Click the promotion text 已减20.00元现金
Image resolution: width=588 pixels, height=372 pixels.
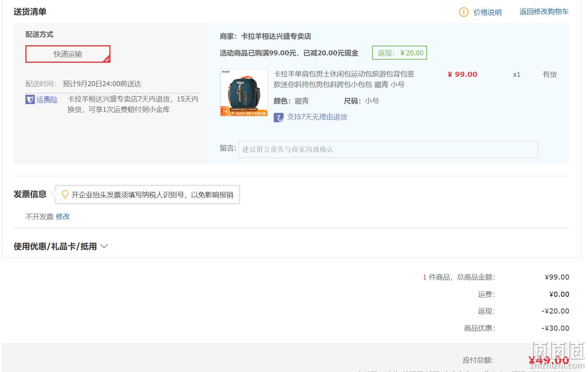pyautogui.click(x=331, y=53)
